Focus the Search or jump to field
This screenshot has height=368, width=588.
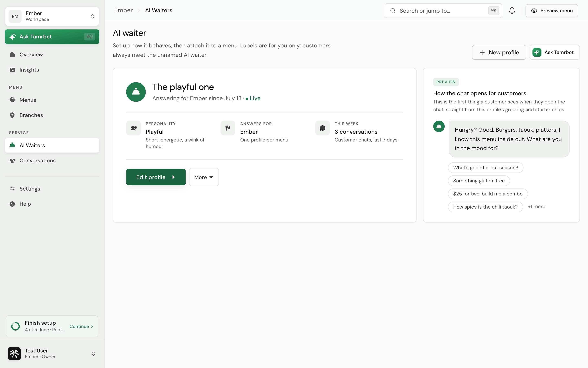coord(443,11)
